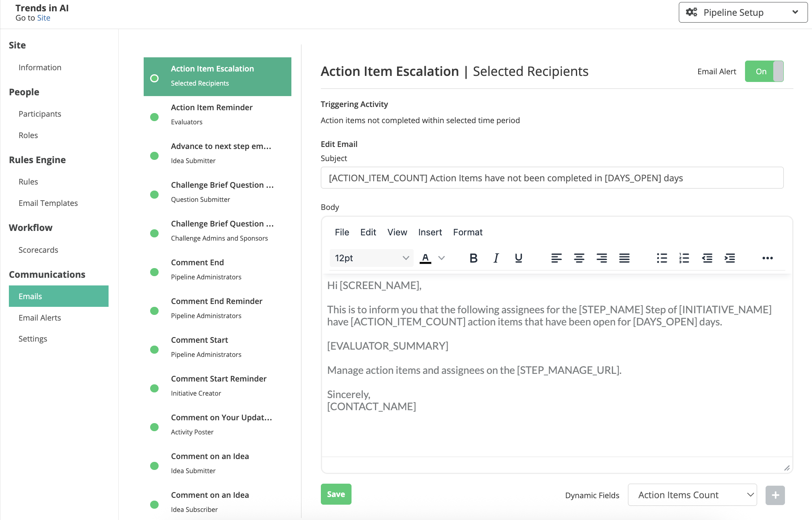Open Email Templates page

[48, 203]
